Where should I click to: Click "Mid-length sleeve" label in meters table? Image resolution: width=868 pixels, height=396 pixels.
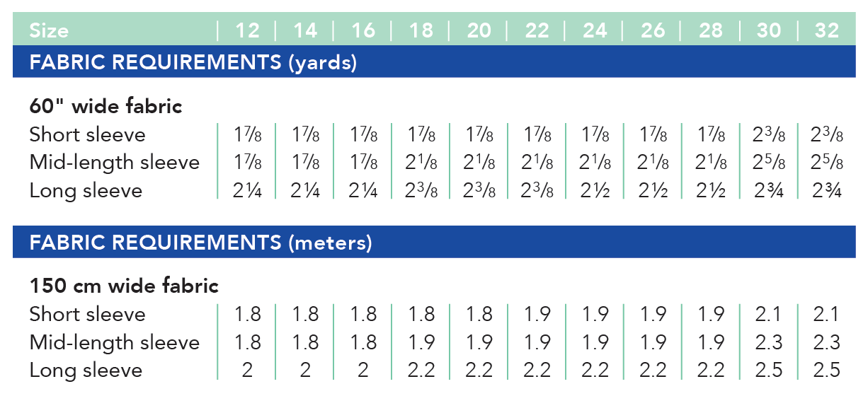point(115,342)
